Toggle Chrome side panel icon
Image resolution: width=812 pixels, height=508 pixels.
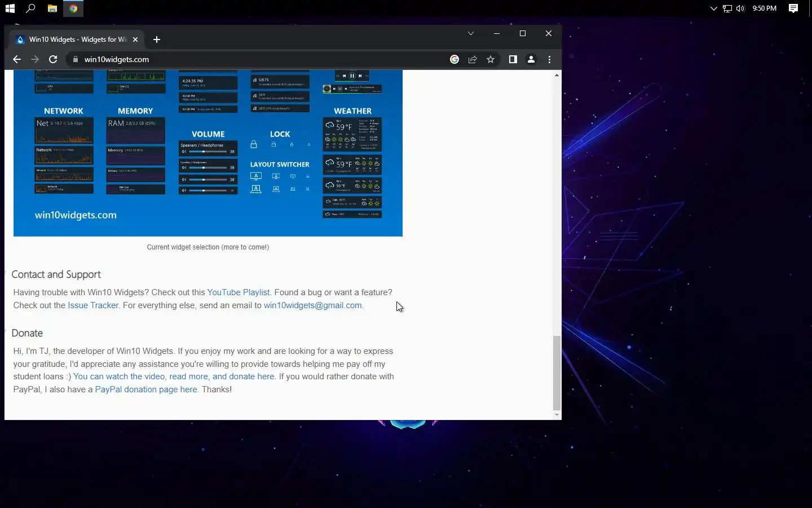[x=513, y=59]
